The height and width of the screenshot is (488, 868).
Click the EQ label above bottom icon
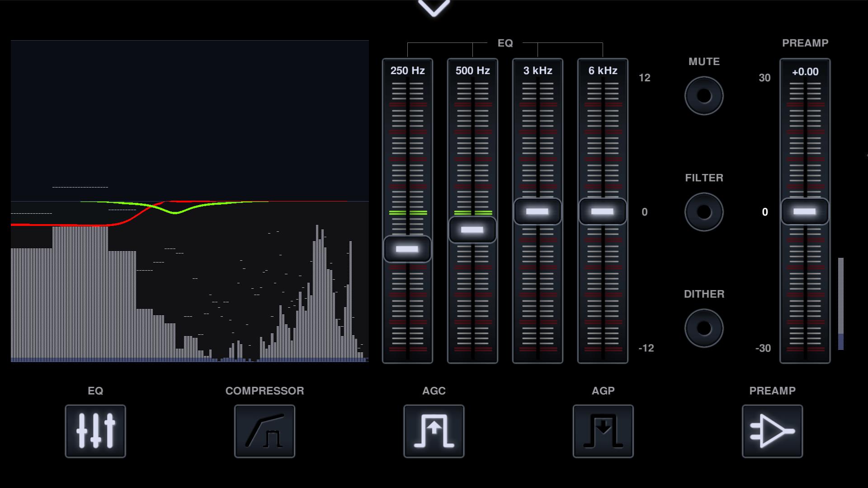(x=95, y=391)
